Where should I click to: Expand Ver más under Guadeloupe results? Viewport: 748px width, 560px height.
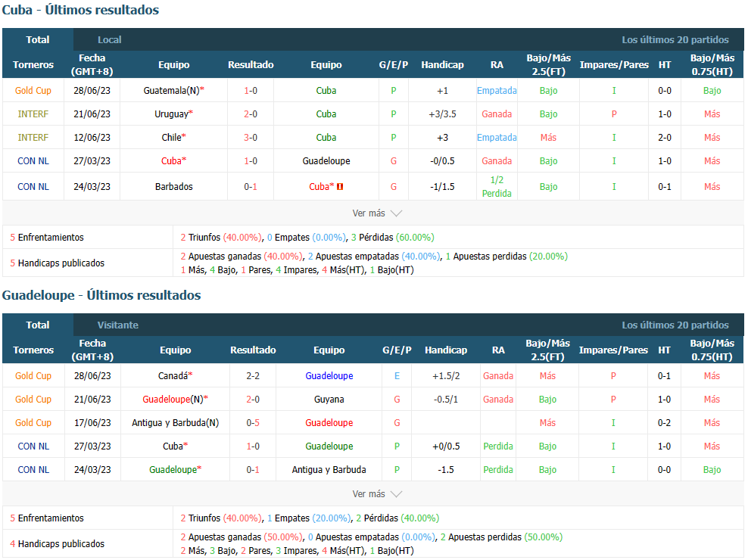click(x=377, y=493)
